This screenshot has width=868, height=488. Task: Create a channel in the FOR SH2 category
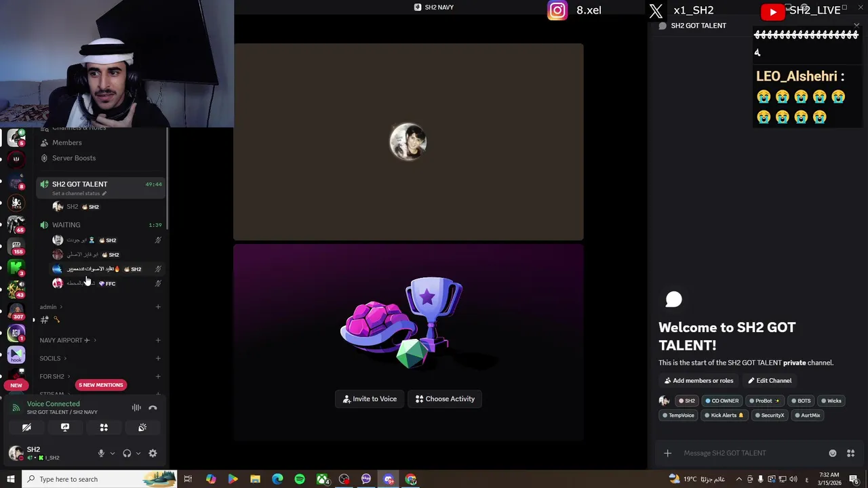(x=158, y=377)
